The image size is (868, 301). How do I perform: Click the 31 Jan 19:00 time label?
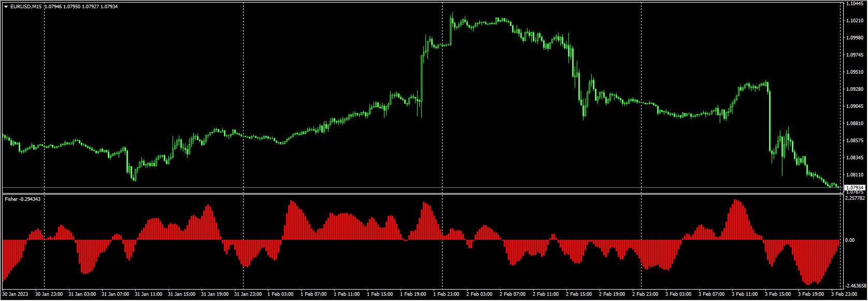(x=215, y=294)
